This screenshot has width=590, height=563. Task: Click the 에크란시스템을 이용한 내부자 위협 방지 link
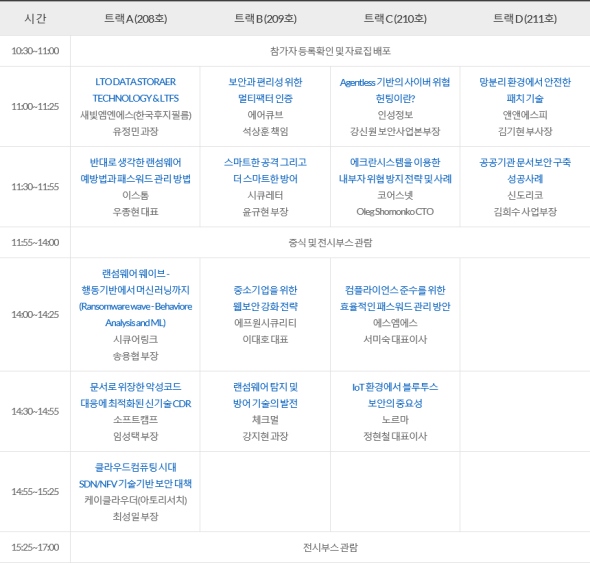coord(395,170)
